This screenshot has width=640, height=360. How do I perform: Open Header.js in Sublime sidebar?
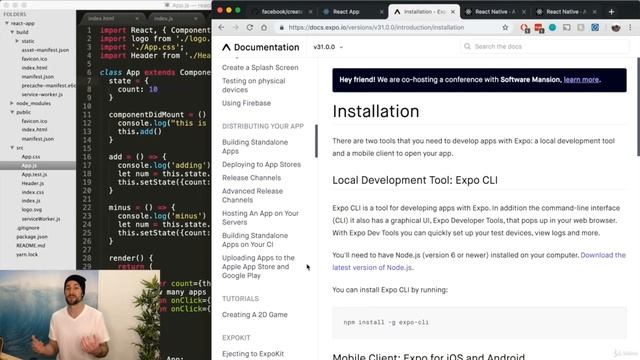click(33, 183)
